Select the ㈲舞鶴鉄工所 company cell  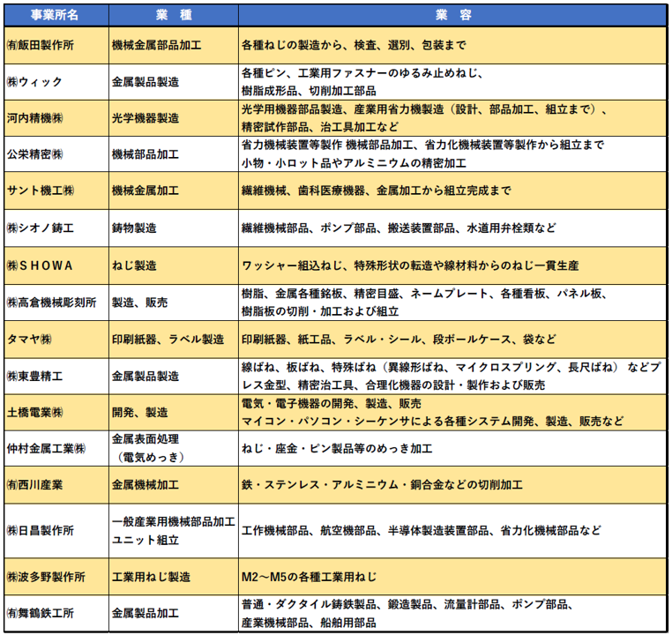56,613
